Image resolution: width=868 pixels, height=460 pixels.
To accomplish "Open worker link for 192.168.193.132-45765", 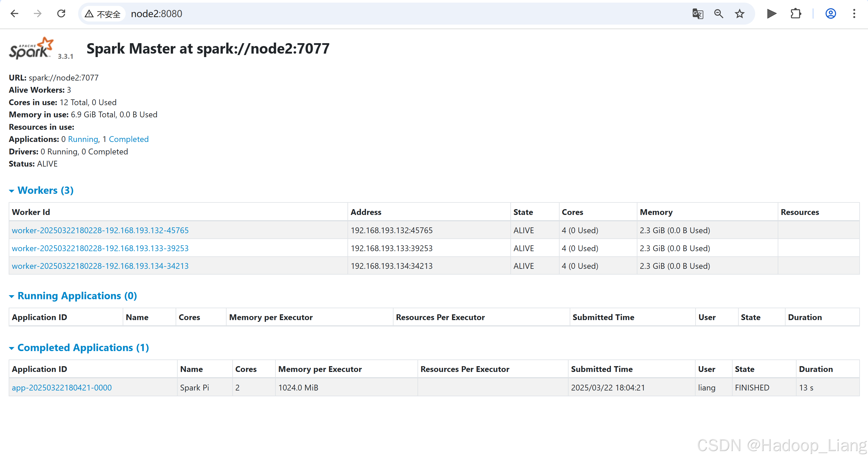I will (100, 230).
